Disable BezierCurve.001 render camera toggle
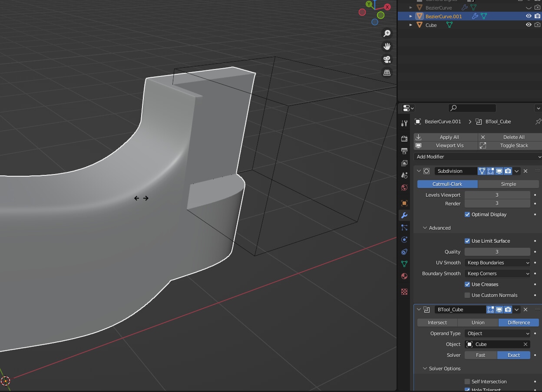This screenshot has width=542, height=392. [538, 16]
